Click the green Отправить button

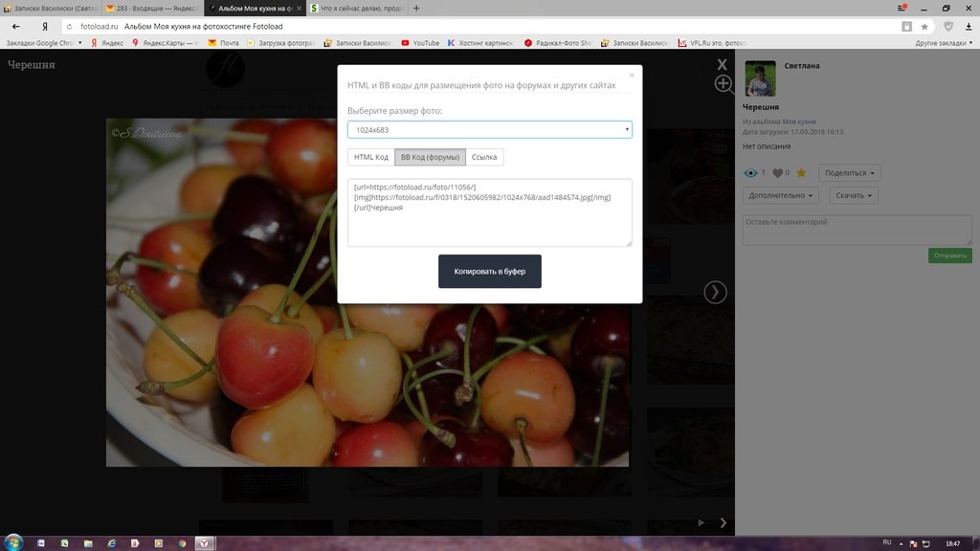[949, 255]
